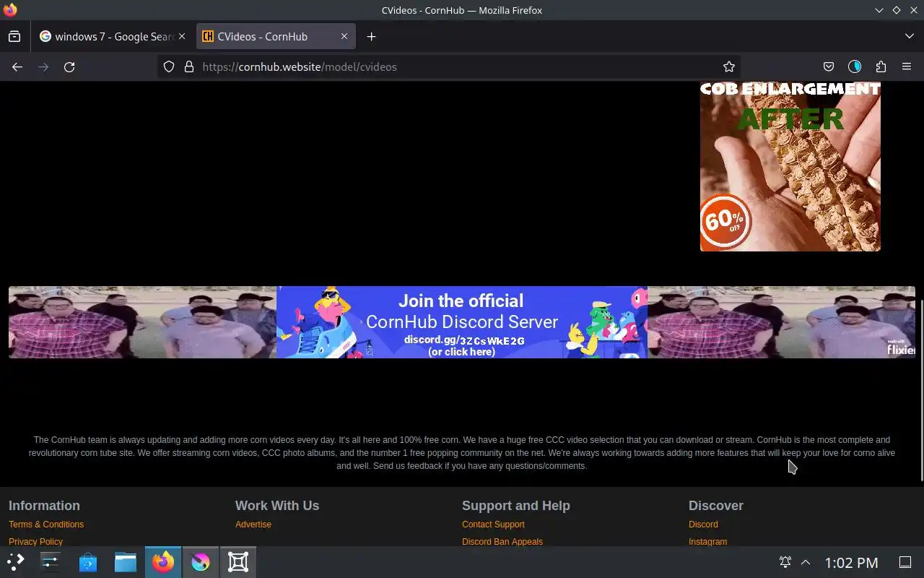Open extensions puzzle icon
Screen dimensions: 924x578
tap(881, 66)
